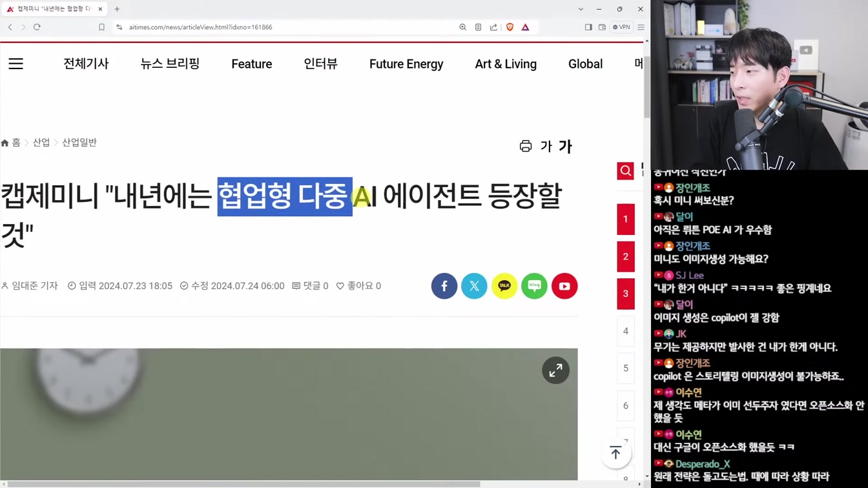Click chat username Desperado_X
The image size is (868, 488).
[x=703, y=464]
